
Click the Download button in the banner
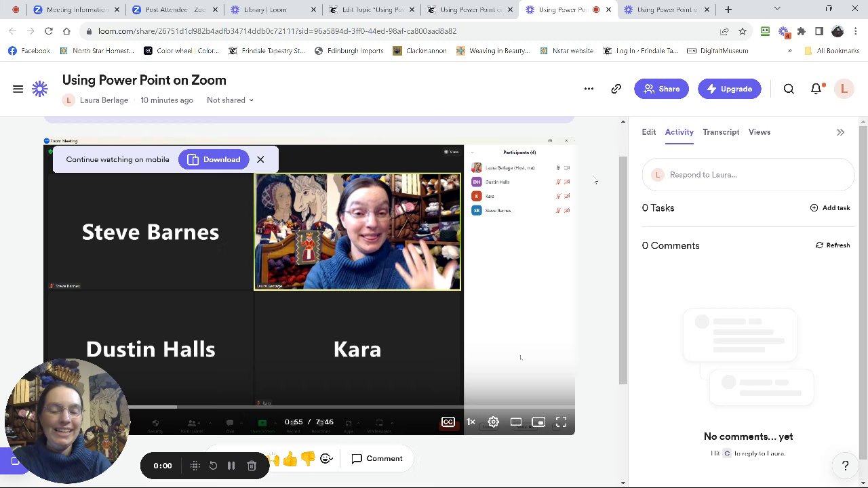coord(214,160)
